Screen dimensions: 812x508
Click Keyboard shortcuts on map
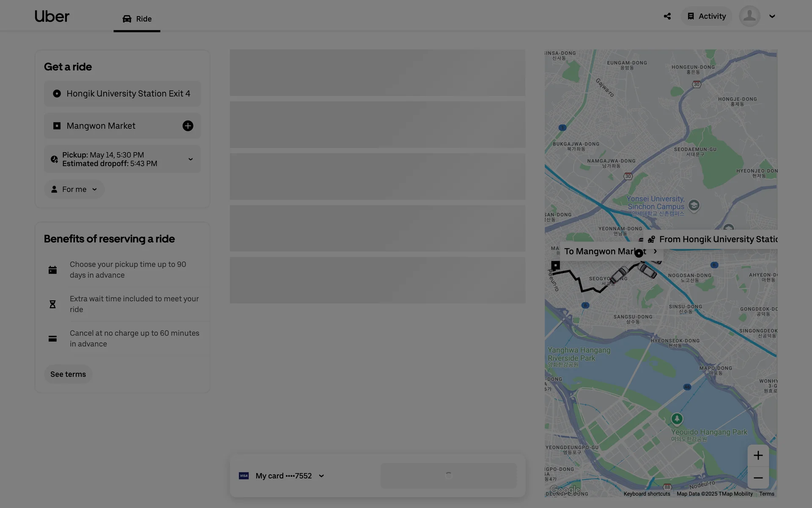point(647,494)
